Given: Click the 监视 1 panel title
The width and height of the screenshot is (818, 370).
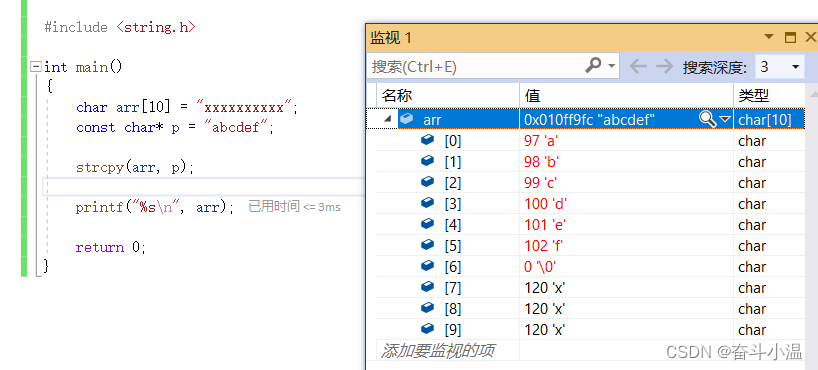Looking at the screenshot, I should click(x=391, y=38).
